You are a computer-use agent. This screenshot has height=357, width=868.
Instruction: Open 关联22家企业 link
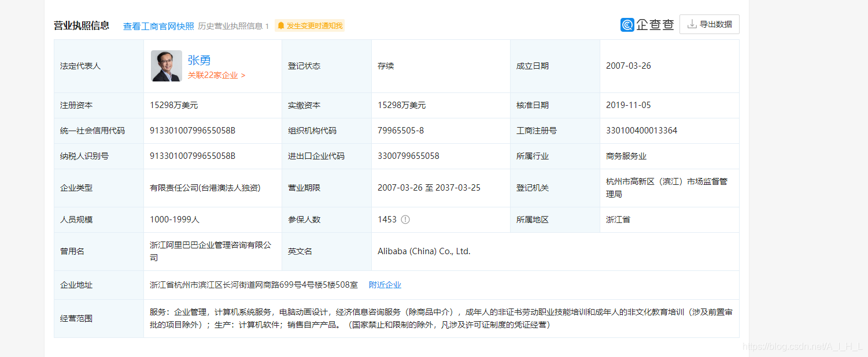coord(216,75)
